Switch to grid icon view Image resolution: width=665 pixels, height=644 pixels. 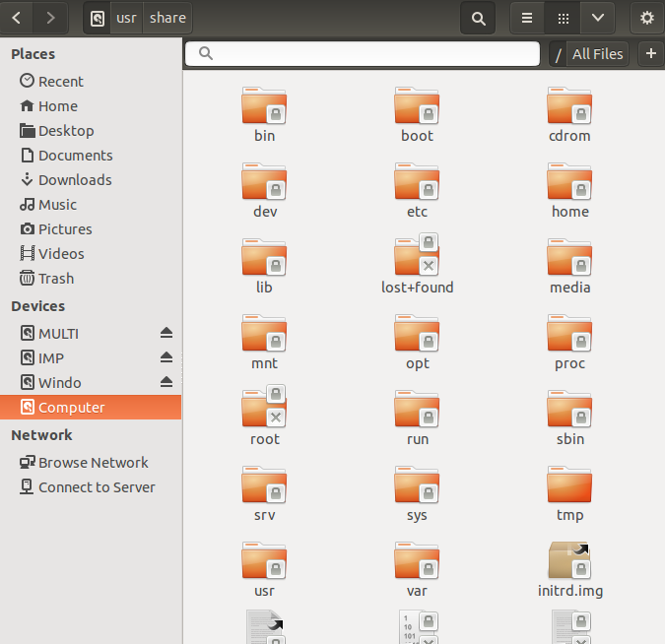(563, 18)
